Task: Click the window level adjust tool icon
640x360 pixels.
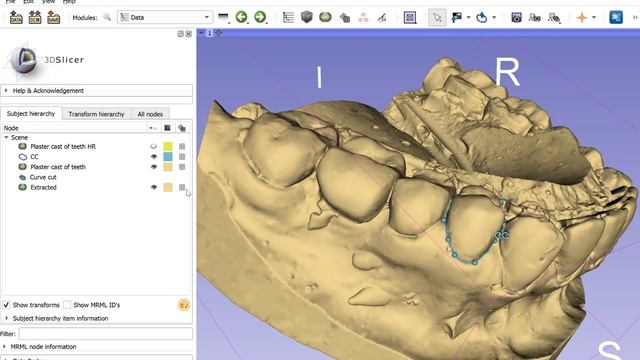Action: click(482, 17)
